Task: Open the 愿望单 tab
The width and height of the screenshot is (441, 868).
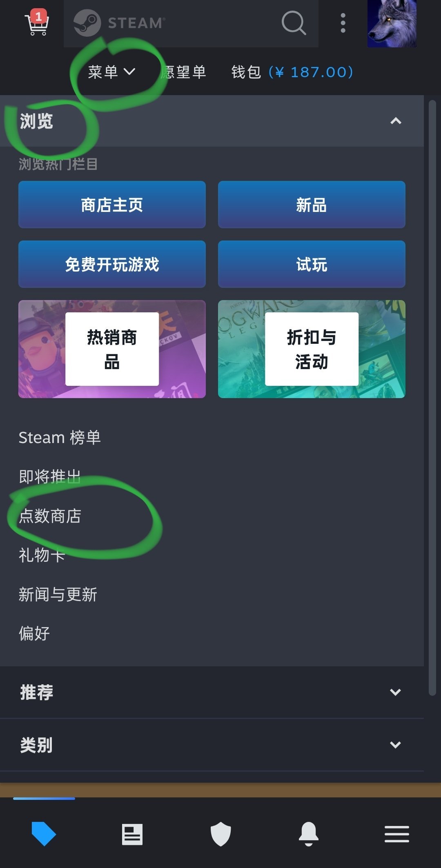Action: click(x=184, y=72)
